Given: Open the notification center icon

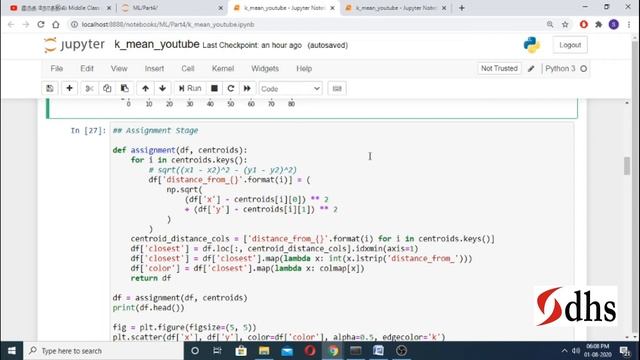Looking at the screenshot, I should (x=624, y=351).
